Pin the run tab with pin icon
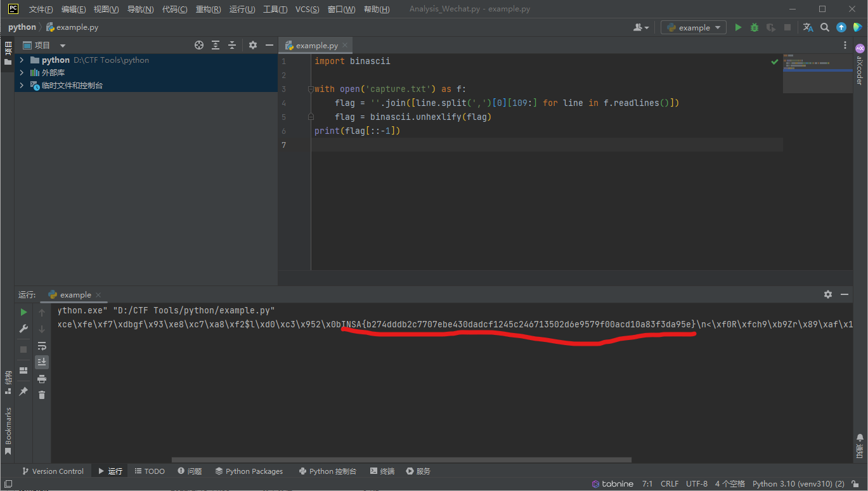 [23, 391]
